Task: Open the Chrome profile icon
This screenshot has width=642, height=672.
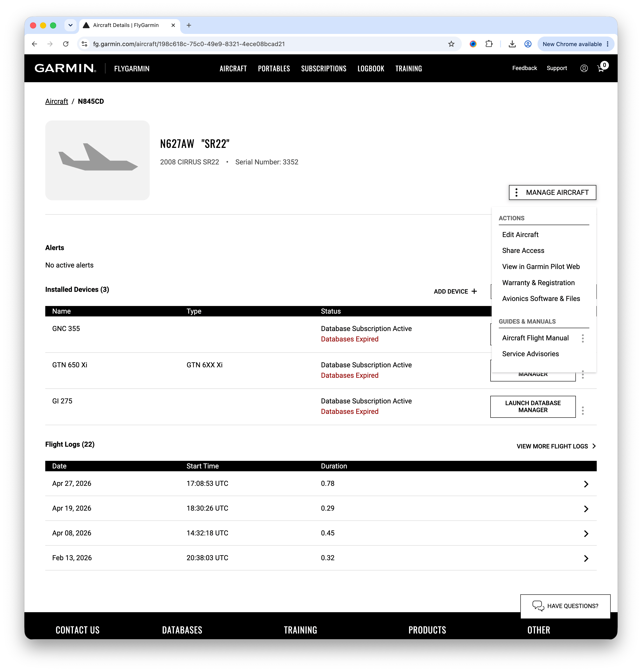Action: pyautogui.click(x=528, y=44)
